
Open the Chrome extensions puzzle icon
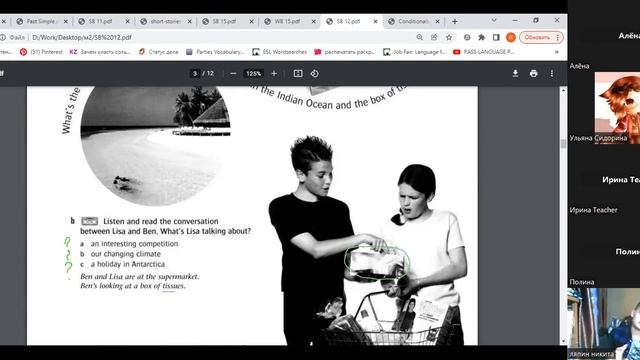click(x=482, y=37)
